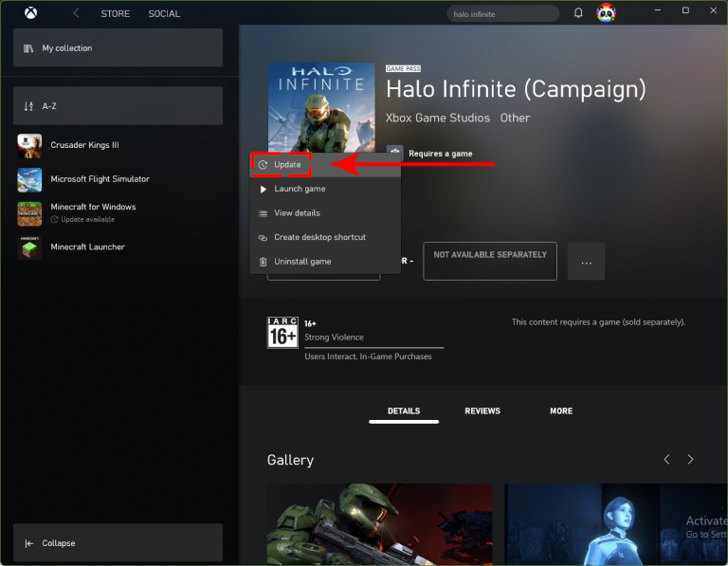This screenshot has width=728, height=566.
Task: Click the trash icon beside Uninstall game
Action: click(263, 262)
